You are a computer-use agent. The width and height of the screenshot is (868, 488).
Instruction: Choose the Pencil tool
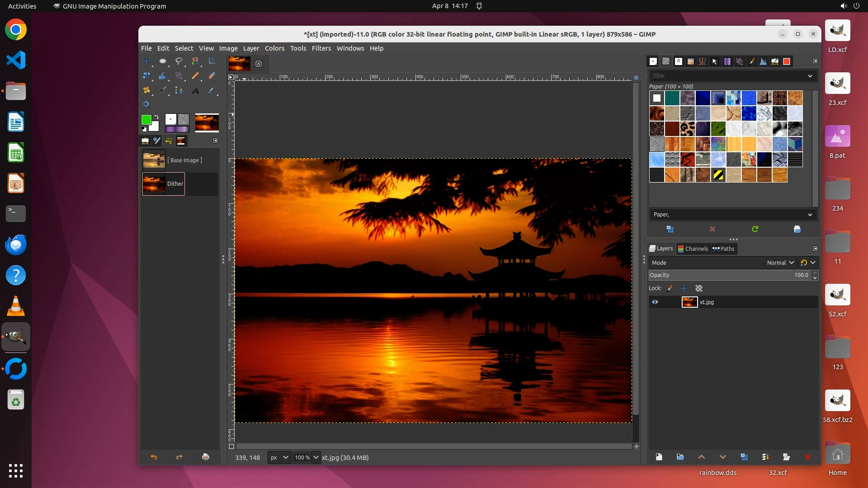(195, 75)
